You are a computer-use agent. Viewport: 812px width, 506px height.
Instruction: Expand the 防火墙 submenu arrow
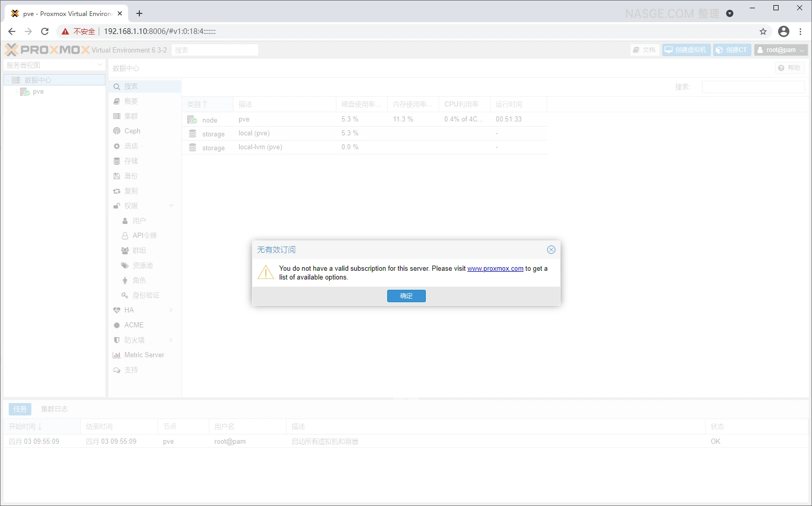(172, 340)
